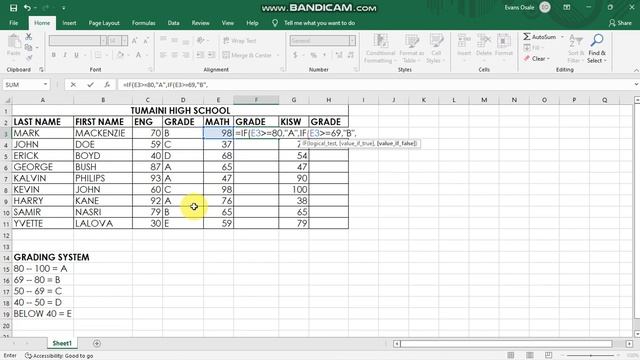Image resolution: width=640 pixels, height=360 pixels.
Task: Click the Enter checkmark formula button
Action: click(x=90, y=84)
